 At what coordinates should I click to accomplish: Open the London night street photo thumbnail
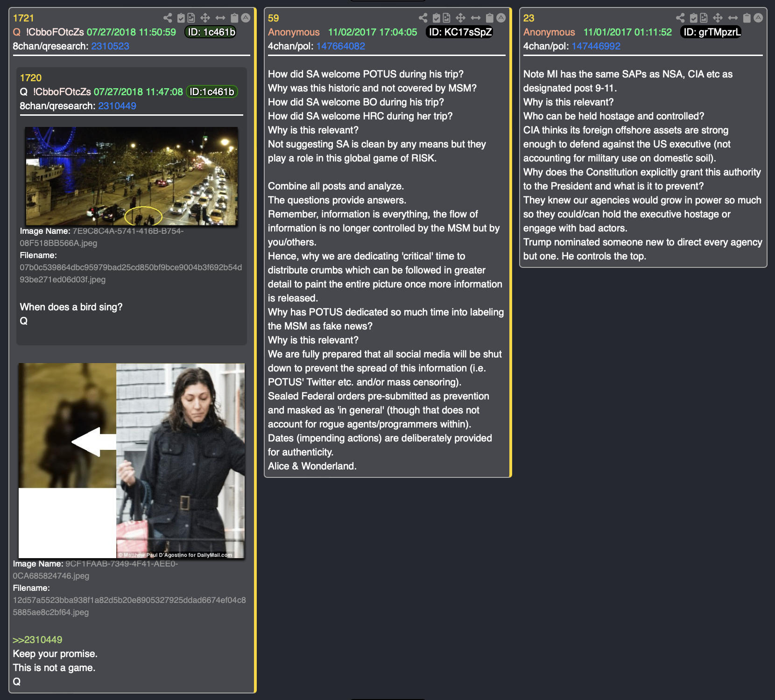131,176
